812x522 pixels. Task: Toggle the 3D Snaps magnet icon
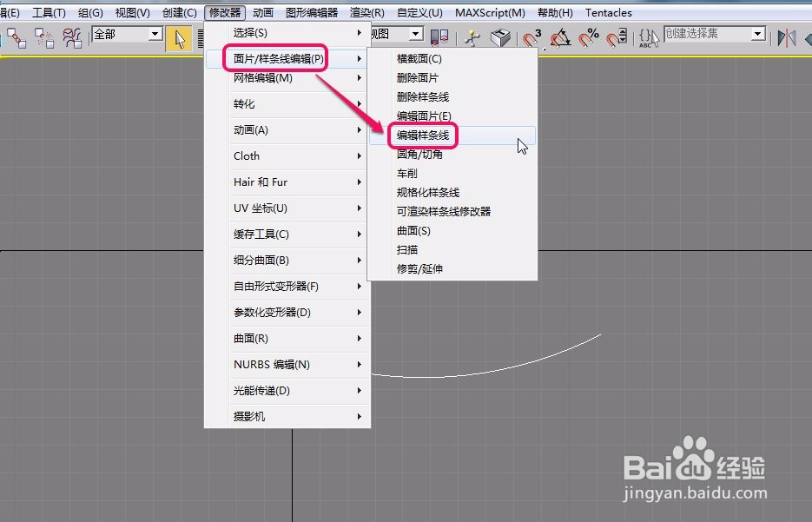(531, 38)
